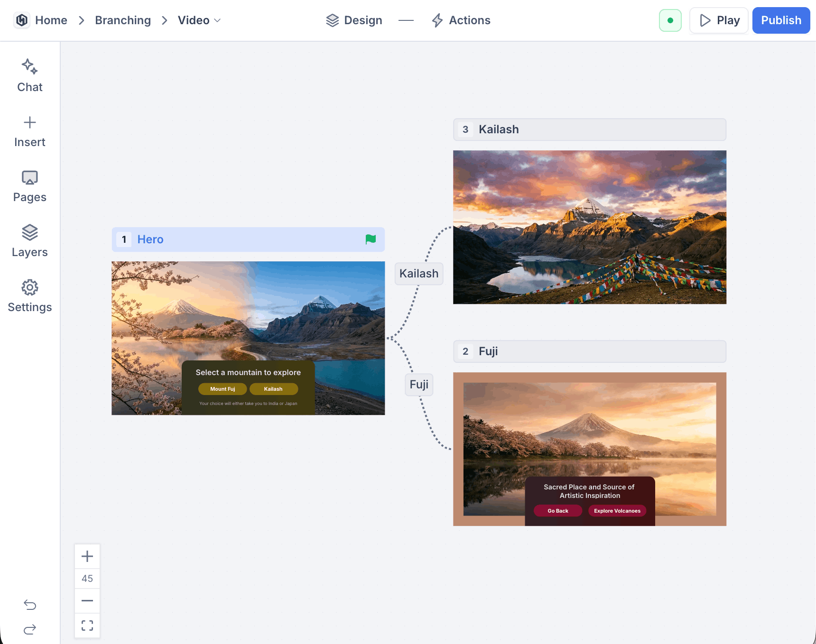
Task: Click the redo arrow icon
Action: click(30, 629)
